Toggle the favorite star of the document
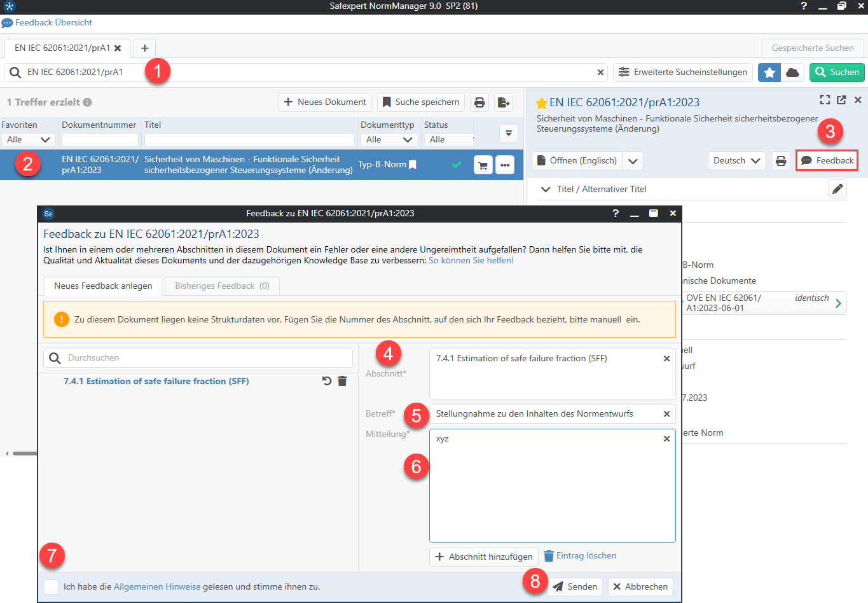Image resolution: width=868 pixels, height=603 pixels. click(542, 103)
